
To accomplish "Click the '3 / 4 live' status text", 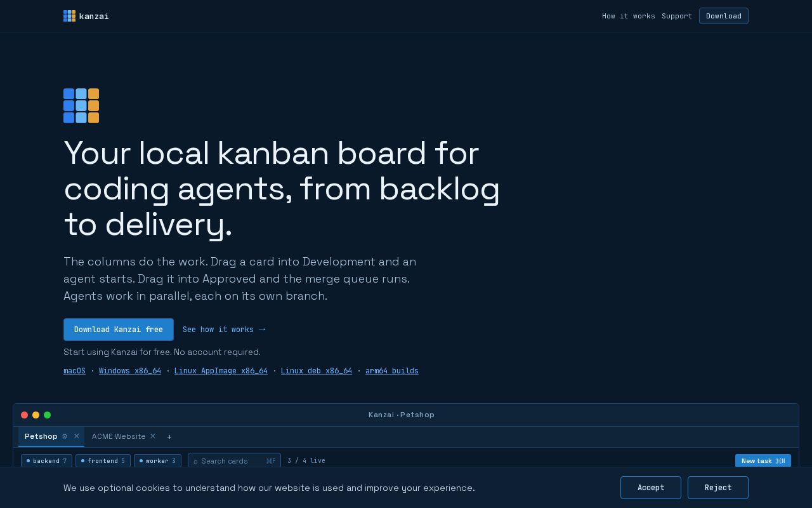I will 306,461.
